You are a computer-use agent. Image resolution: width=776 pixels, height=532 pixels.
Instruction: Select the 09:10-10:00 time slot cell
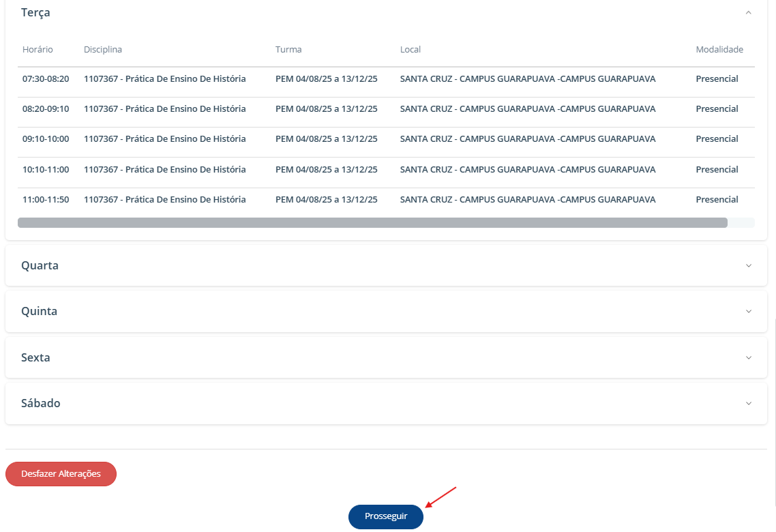coord(46,139)
